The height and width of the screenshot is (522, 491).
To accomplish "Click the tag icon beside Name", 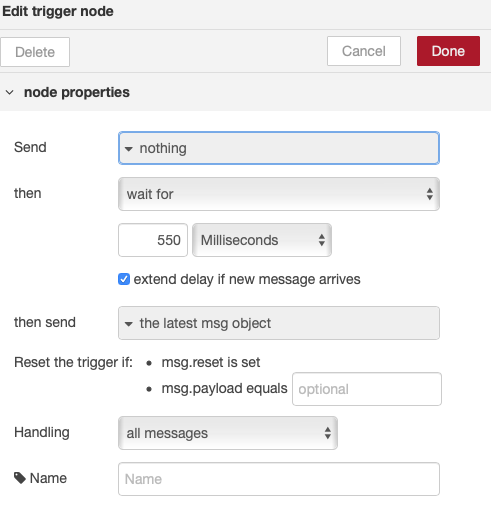I will [20, 478].
